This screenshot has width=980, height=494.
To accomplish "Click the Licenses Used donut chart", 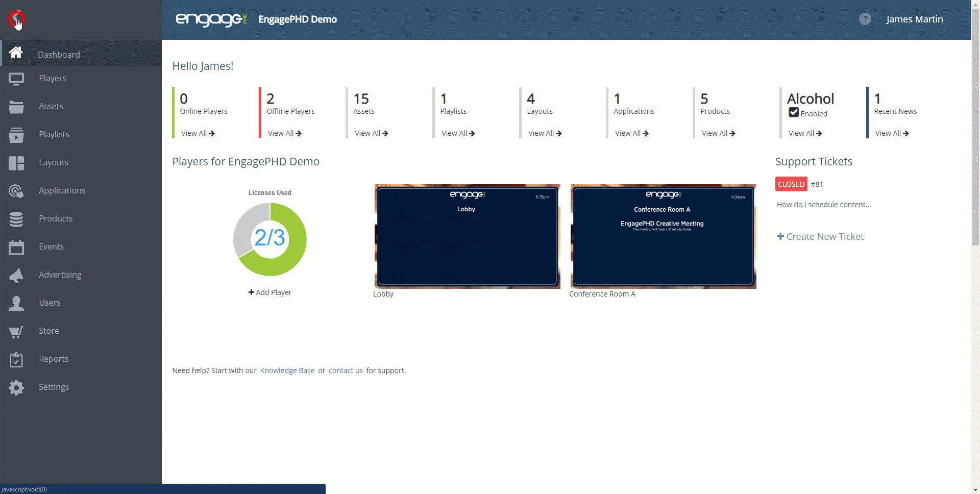I will point(270,239).
